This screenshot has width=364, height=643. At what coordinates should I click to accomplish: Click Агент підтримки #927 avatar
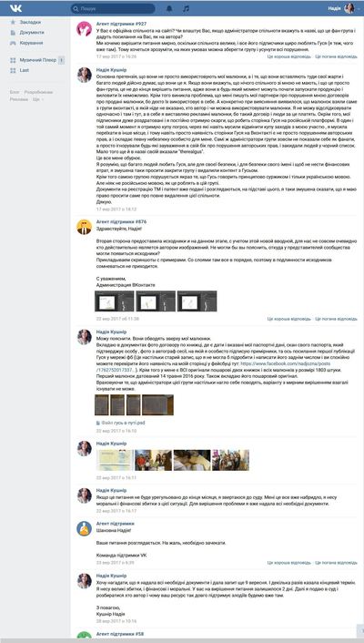click(x=84, y=28)
